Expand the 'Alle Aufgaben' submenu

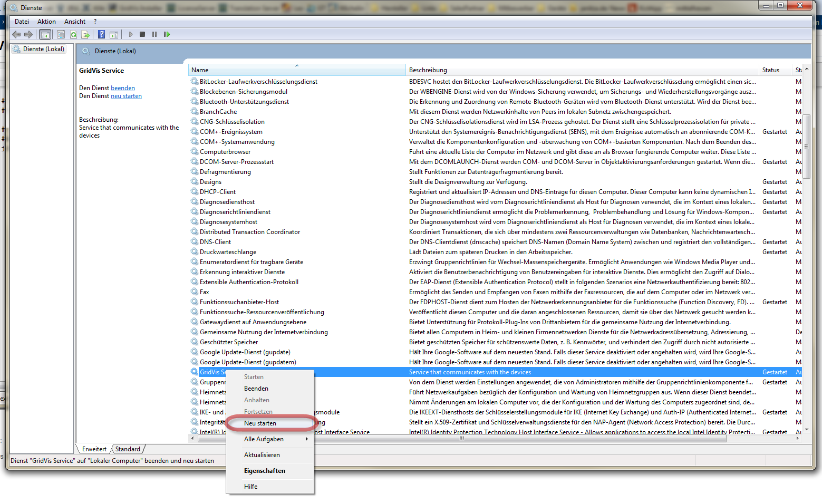pos(264,439)
